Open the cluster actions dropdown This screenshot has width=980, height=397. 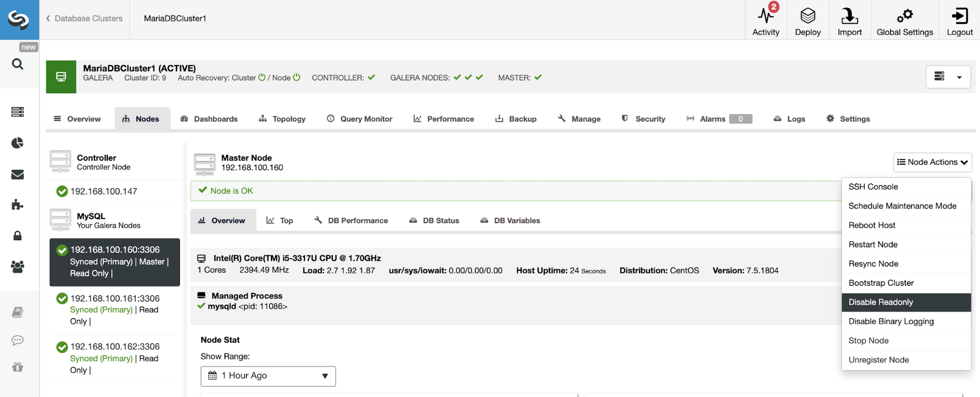tap(948, 77)
